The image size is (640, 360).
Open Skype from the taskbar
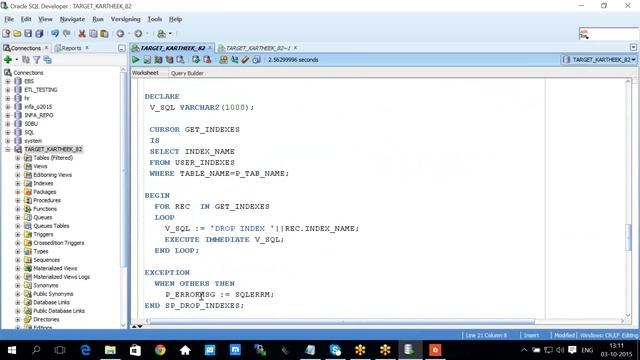[x=335, y=350]
